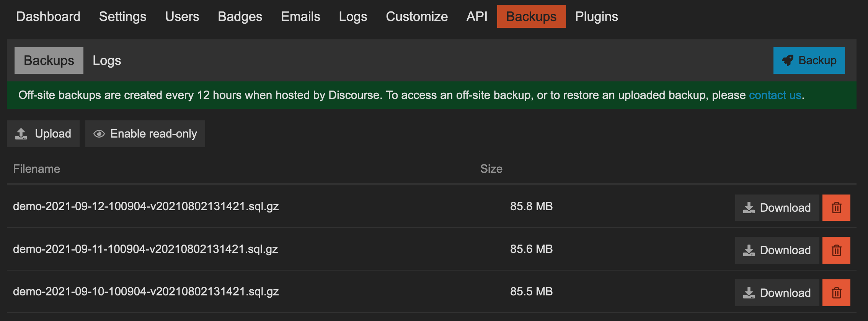
Task: Click filename demo-2021-09-12-100904-v20210802131421.sql.gz
Action: pos(146,206)
